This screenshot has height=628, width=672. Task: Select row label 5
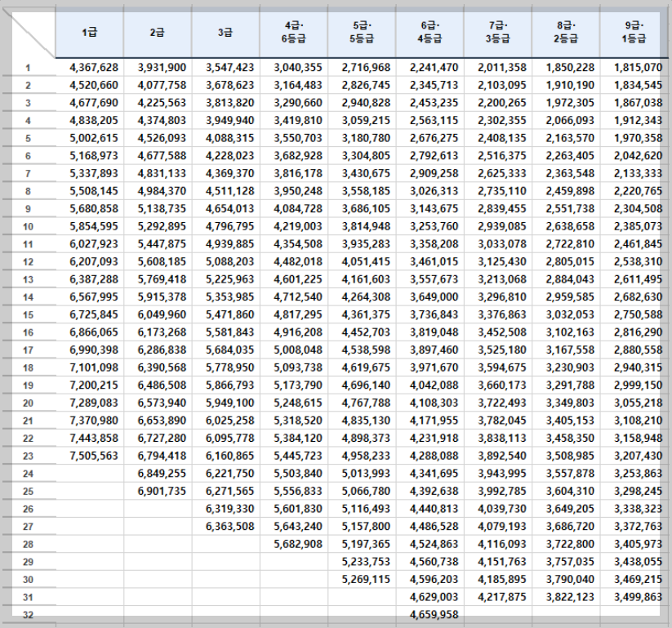click(28, 139)
